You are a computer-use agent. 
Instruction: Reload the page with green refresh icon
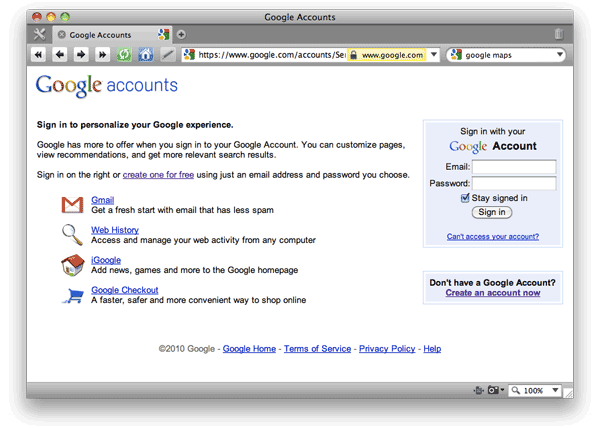pyautogui.click(x=124, y=55)
